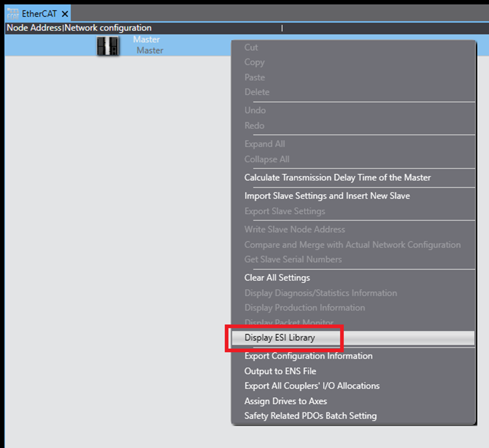Click Display Production Information entry
The width and height of the screenshot is (489, 448).
[x=305, y=307]
